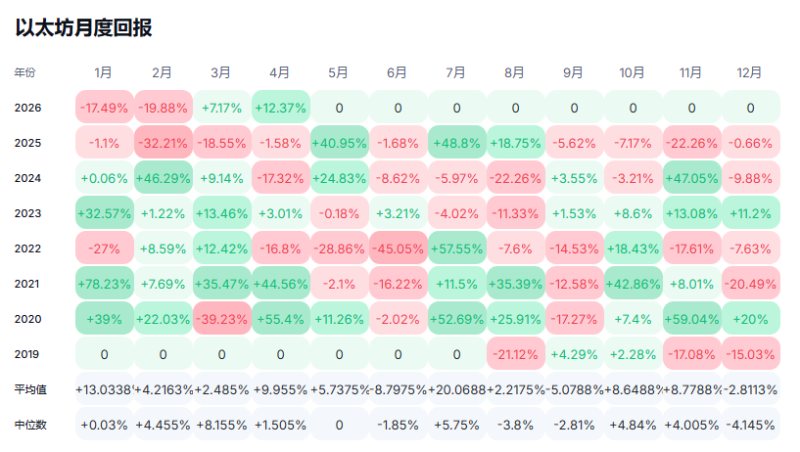The image size is (800, 452).
Task: Click the +57.55% July 2022 cell
Action: click(x=456, y=248)
